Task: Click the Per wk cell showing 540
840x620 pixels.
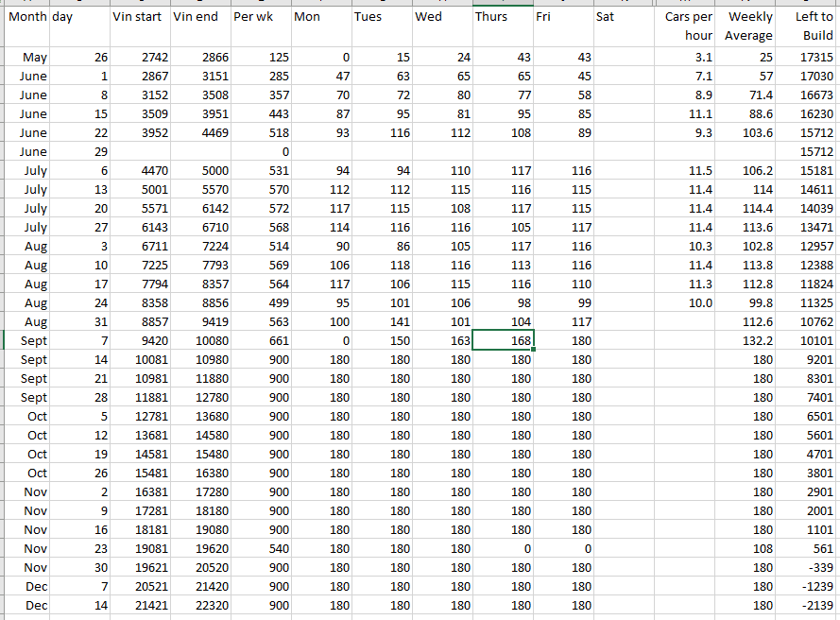Action: tap(261, 548)
